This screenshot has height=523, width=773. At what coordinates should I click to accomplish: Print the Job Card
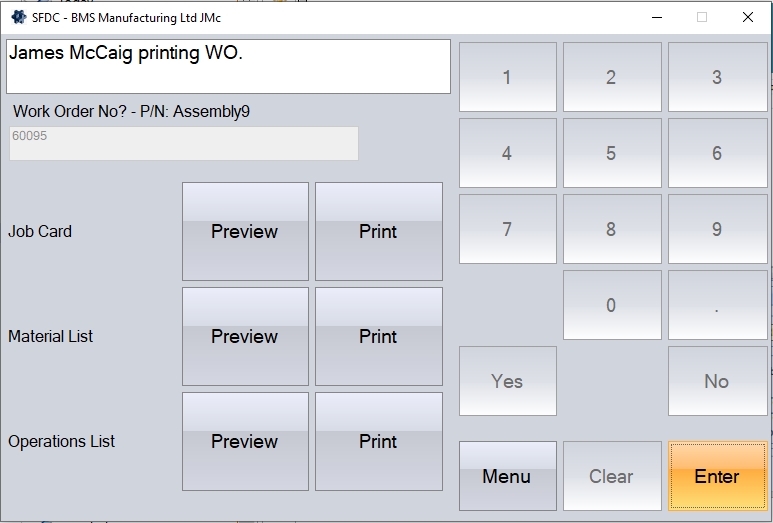point(378,231)
